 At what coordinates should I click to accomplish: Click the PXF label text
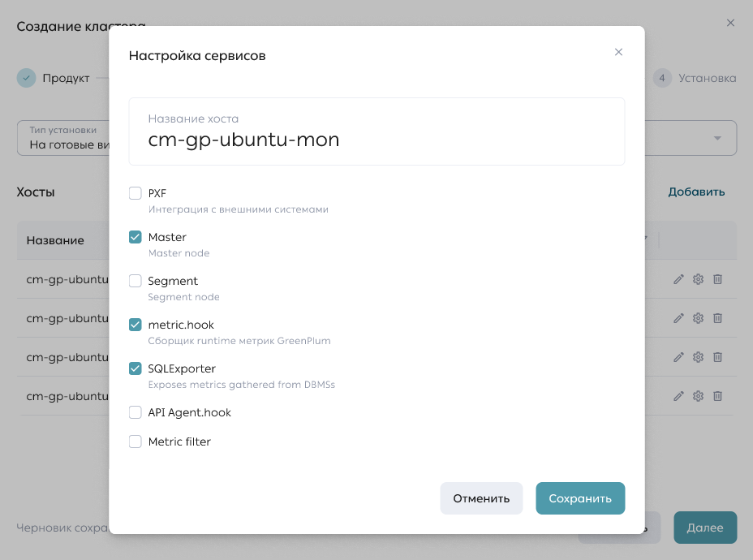click(157, 193)
